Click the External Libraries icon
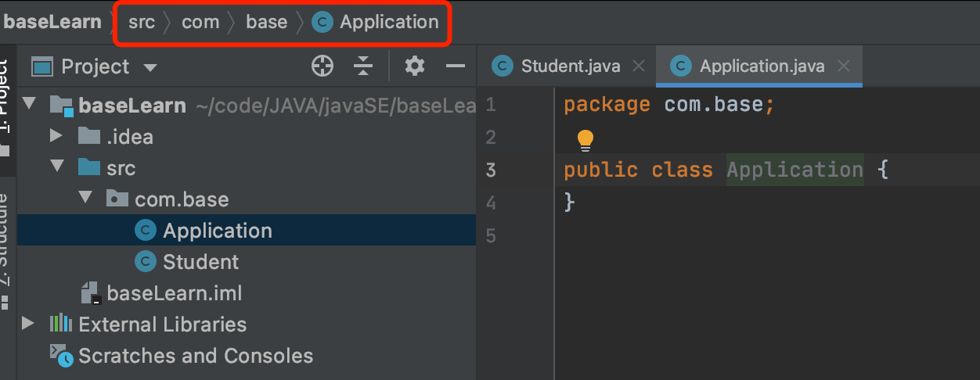The height and width of the screenshot is (380, 980). (61, 324)
